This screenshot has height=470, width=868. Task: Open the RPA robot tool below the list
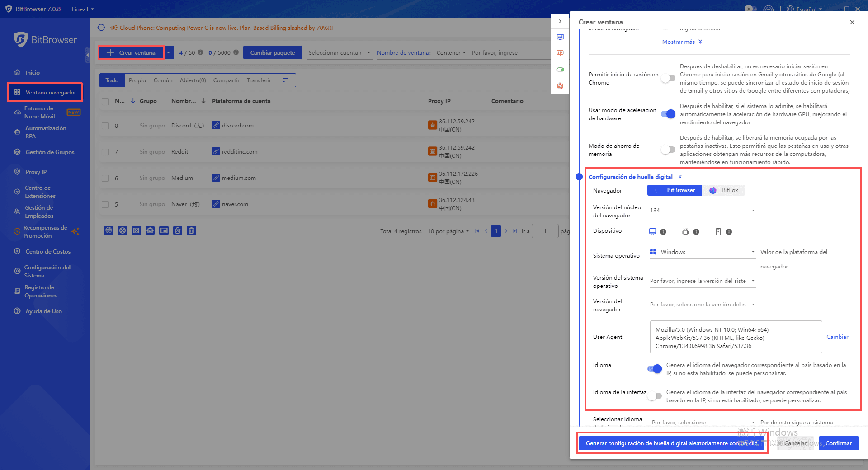(150, 230)
